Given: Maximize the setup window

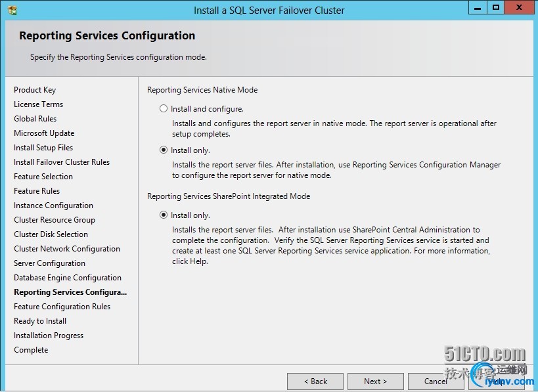Looking at the screenshot, I should 496,7.
